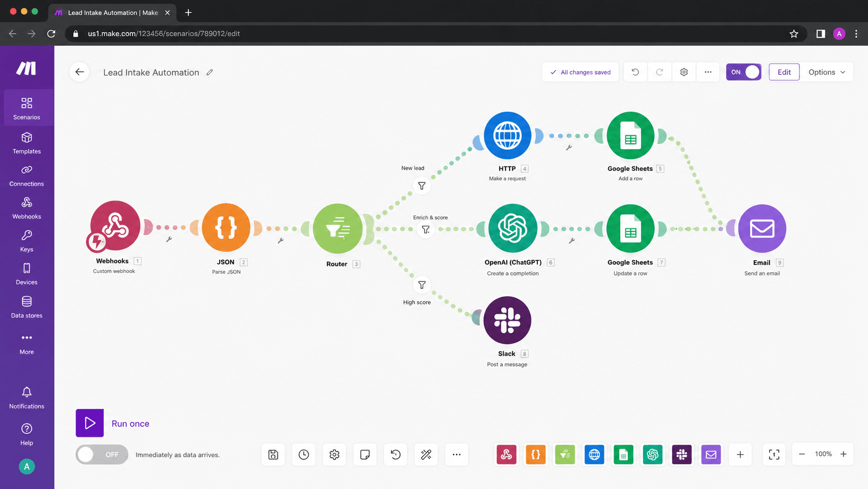Click the auto-align magic wand icon
868x489 pixels.
426,455
